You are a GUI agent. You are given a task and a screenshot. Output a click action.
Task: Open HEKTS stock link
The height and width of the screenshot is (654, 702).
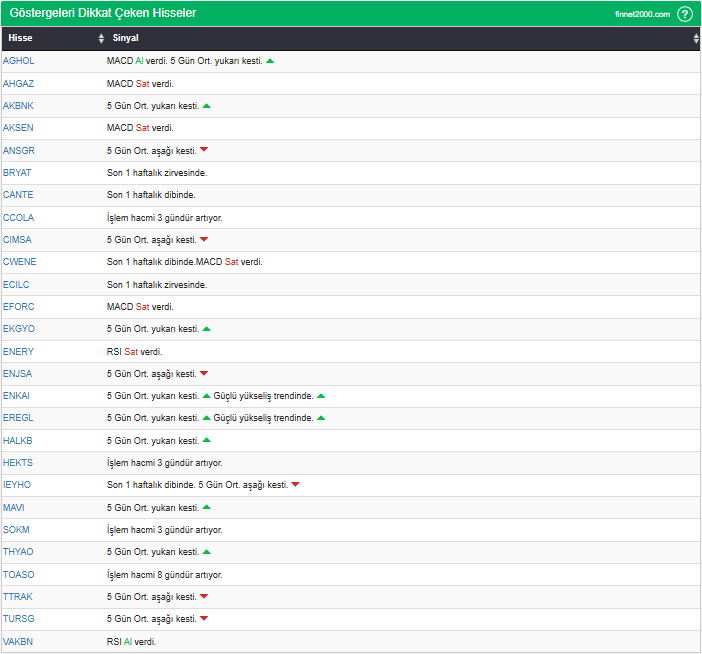pos(18,462)
